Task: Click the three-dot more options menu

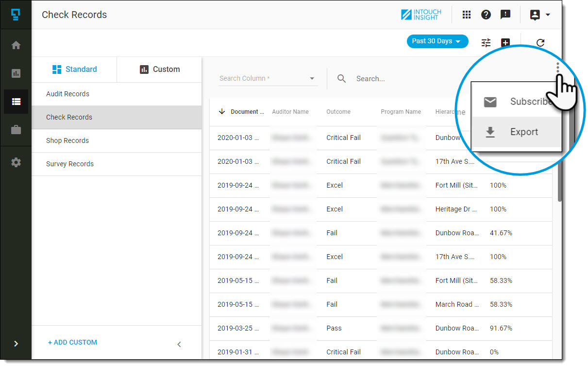Action: click(x=558, y=68)
